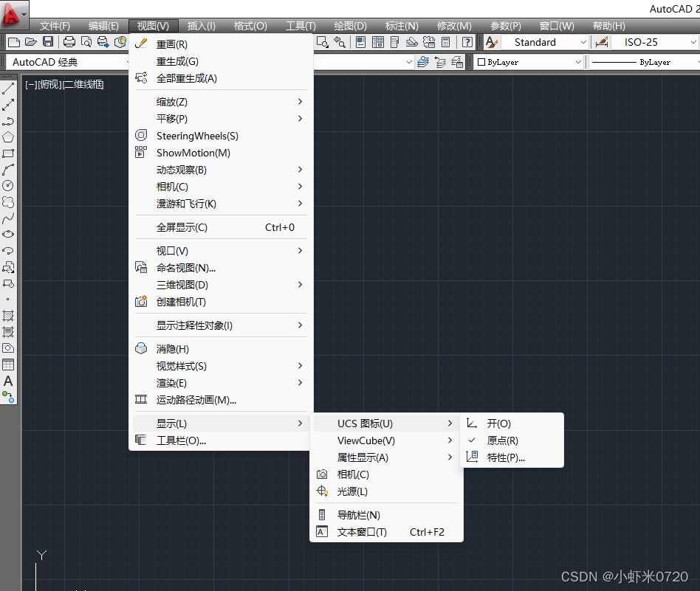Select the Line tool in Draw toolbar
Screen dimensions: 700x591
(x=8, y=89)
